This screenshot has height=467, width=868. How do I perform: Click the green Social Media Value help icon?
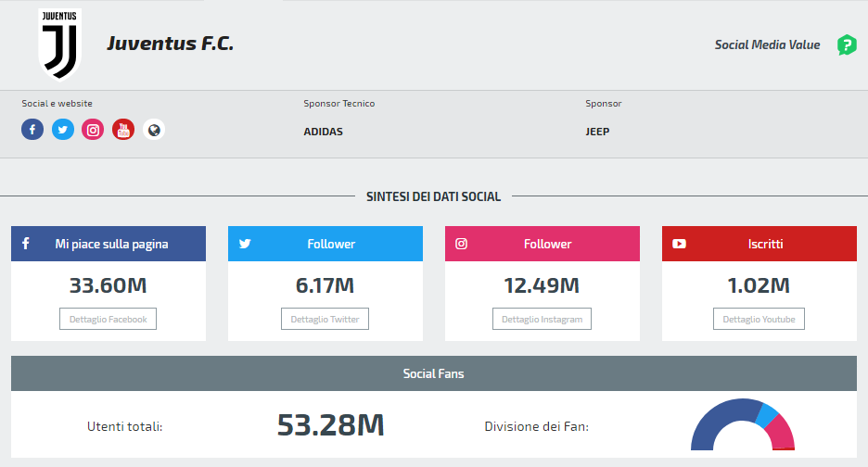pos(847,44)
